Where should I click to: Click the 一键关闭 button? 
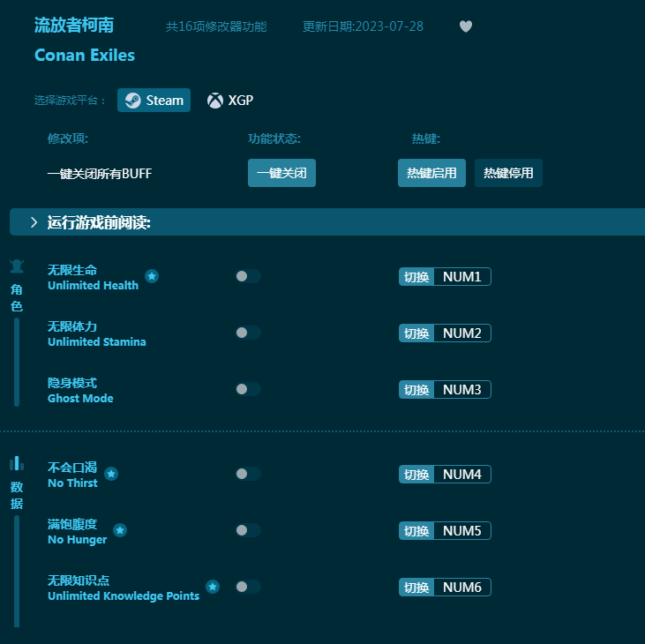(281, 173)
